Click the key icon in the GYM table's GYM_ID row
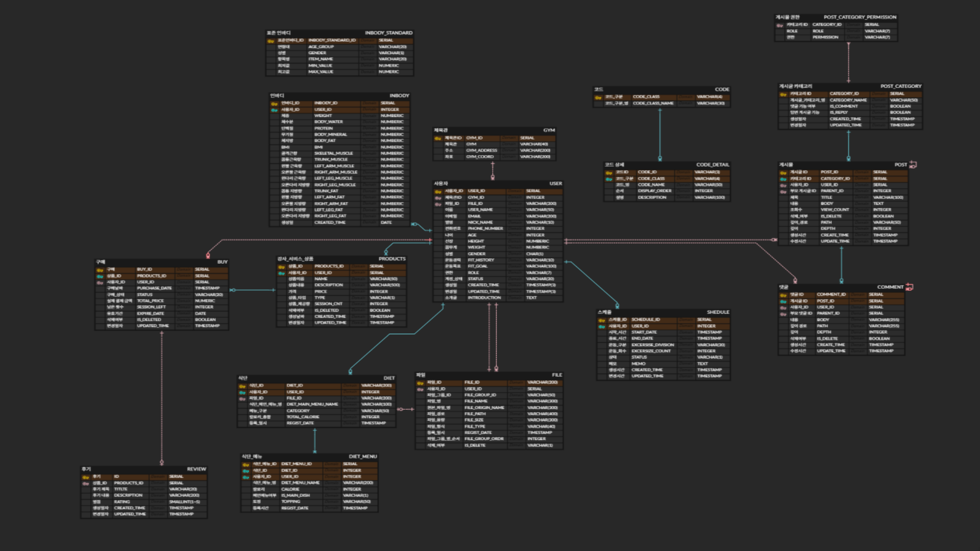Image resolution: width=980 pixels, height=551 pixels. [437, 138]
